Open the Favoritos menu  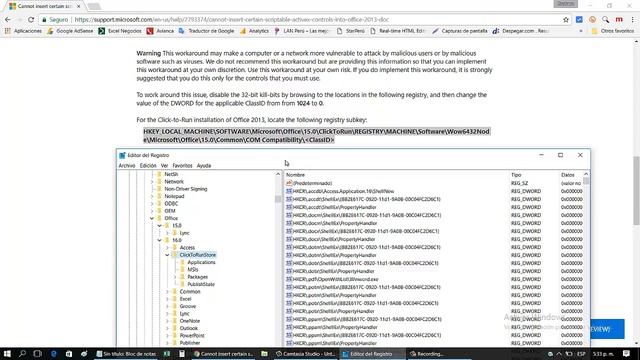182,166
